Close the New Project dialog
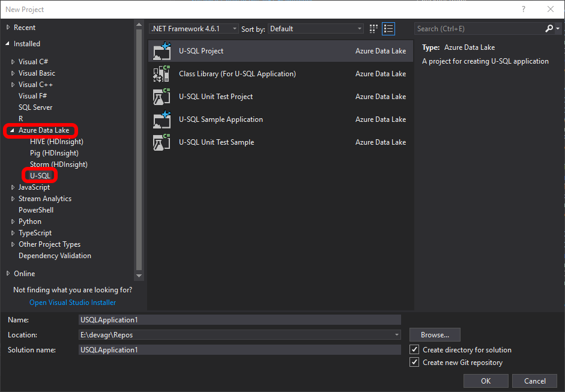Screen dimensions: 565x392 551,10
